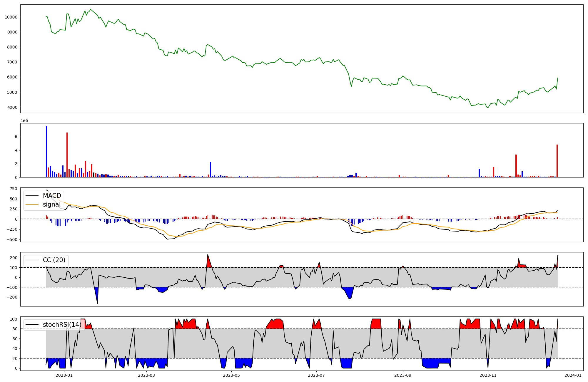Click the 750 tick on MACD axis
Viewport: 588px width, 382px height.
(14, 189)
